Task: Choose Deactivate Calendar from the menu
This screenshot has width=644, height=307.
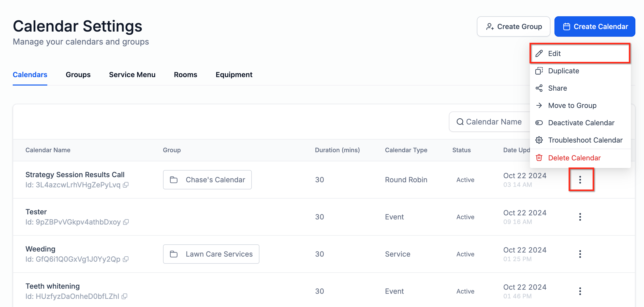Action: point(581,123)
